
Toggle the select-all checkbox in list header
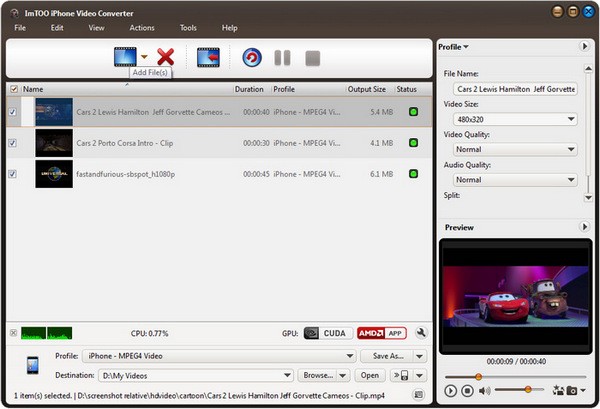13,89
